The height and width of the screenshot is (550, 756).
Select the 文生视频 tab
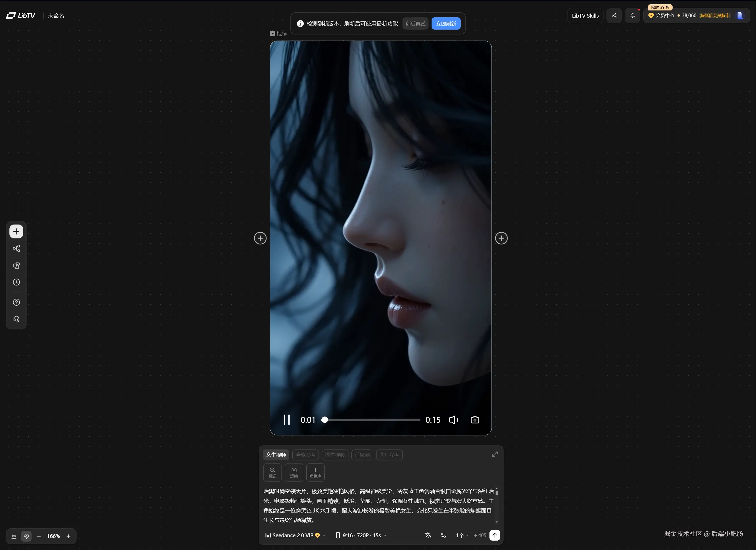(276, 455)
